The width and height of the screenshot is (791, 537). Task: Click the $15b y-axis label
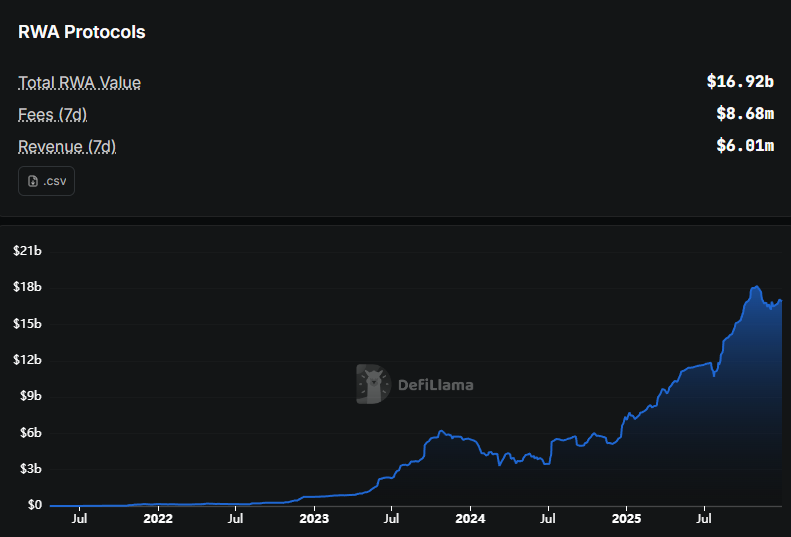point(27,323)
